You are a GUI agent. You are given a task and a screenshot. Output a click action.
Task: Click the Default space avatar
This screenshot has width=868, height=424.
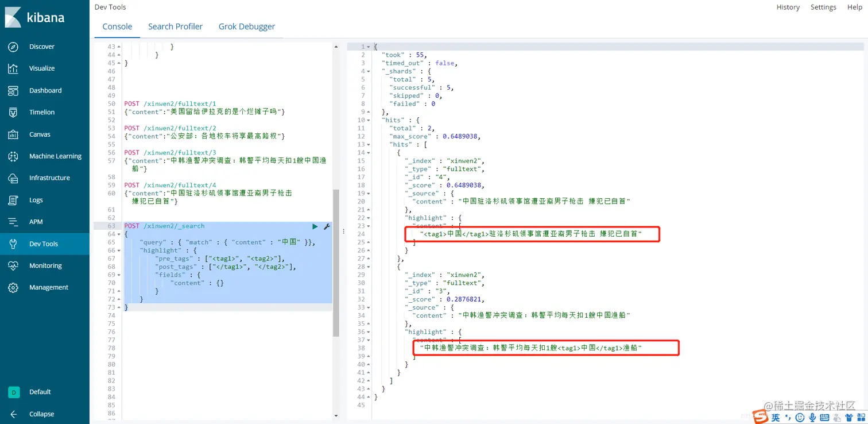tap(13, 392)
